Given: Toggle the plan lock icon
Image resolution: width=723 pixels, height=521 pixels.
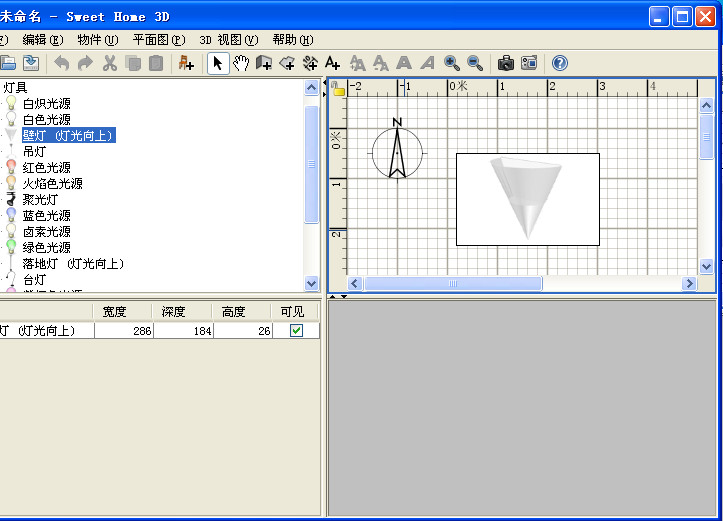Looking at the screenshot, I should click(x=338, y=90).
